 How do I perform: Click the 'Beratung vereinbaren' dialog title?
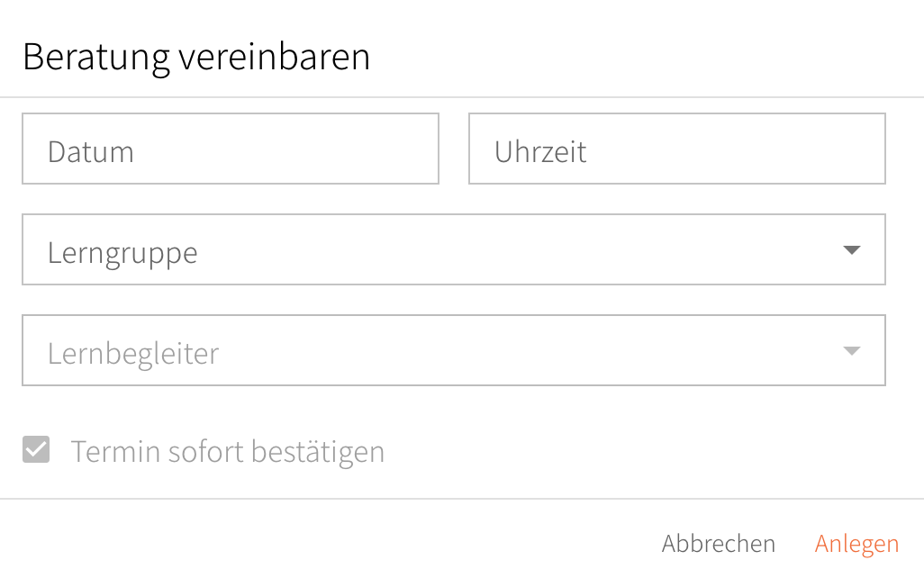point(196,57)
